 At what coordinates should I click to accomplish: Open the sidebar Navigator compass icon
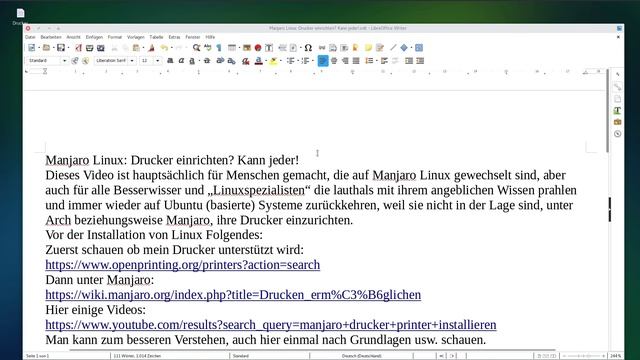click(618, 134)
